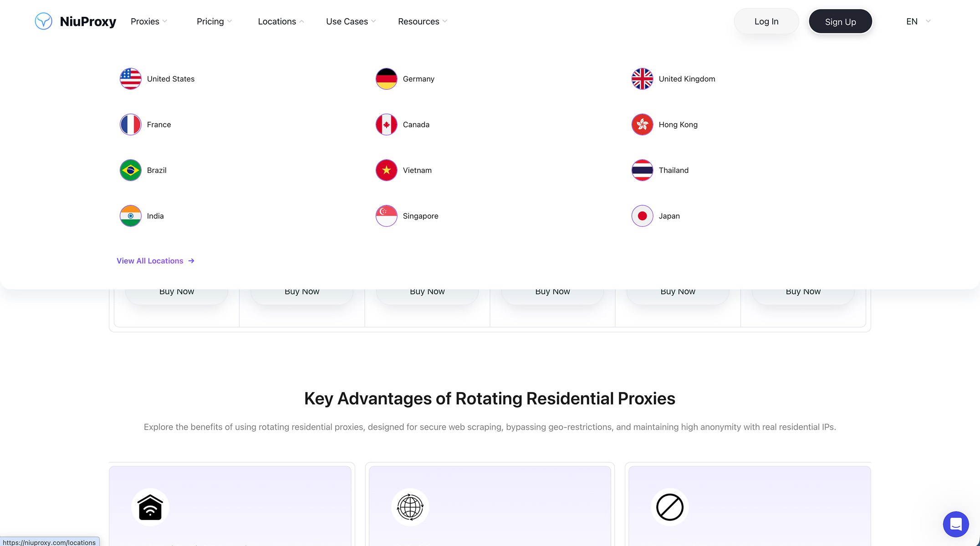This screenshot has width=980, height=546.
Task: Click the Sign Up button
Action: pos(840,21)
